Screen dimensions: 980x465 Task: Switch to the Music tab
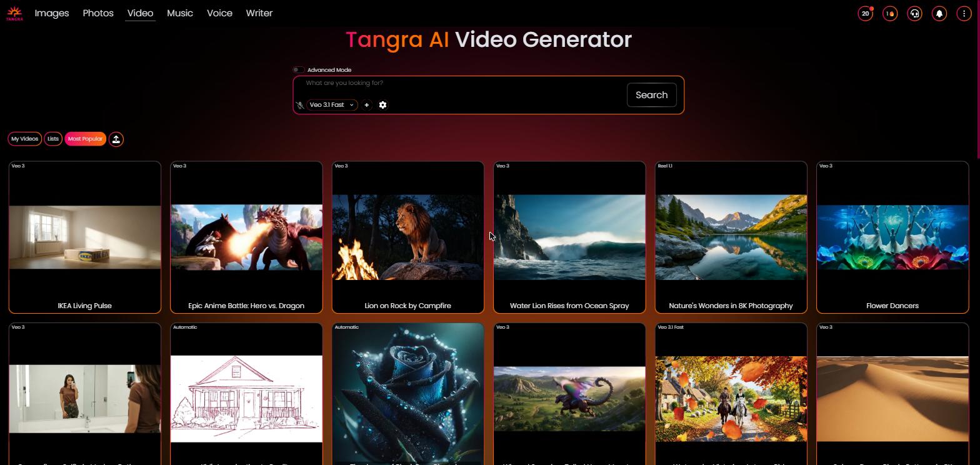(180, 13)
